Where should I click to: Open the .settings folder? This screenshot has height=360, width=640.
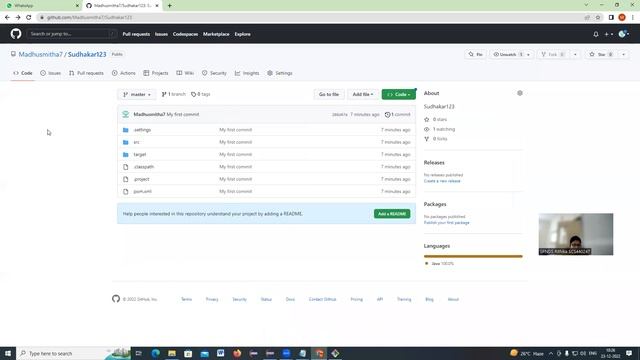[x=142, y=130]
